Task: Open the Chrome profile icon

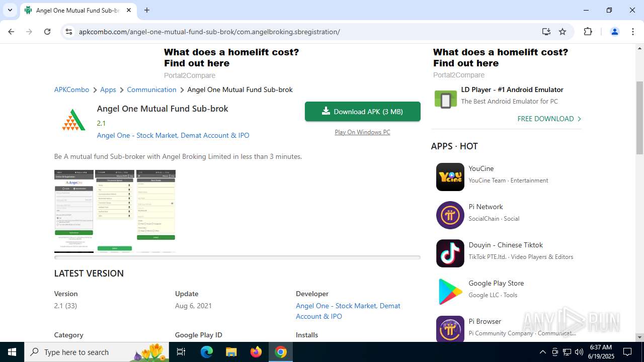Action: coord(614,32)
